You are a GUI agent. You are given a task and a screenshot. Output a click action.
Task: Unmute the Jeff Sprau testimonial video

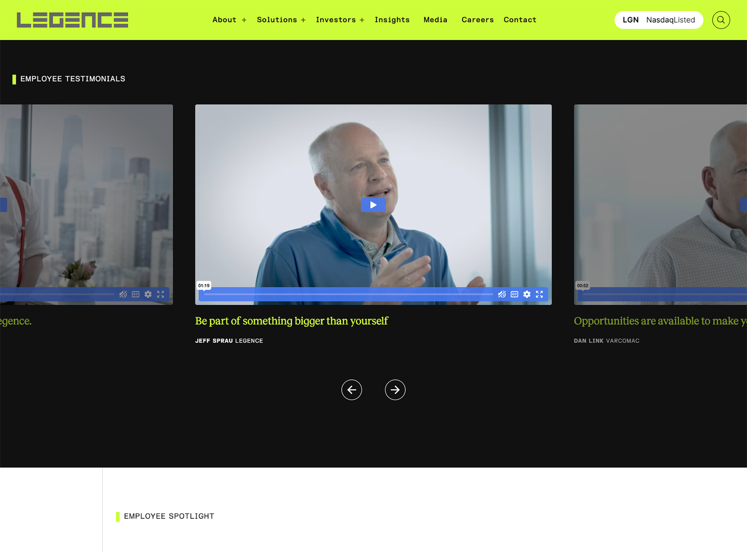point(502,294)
